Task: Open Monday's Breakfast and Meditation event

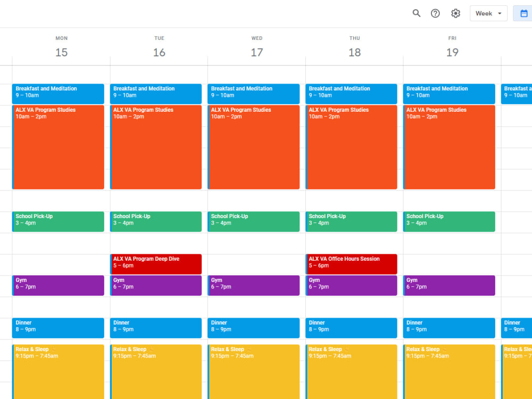Action: [58, 94]
